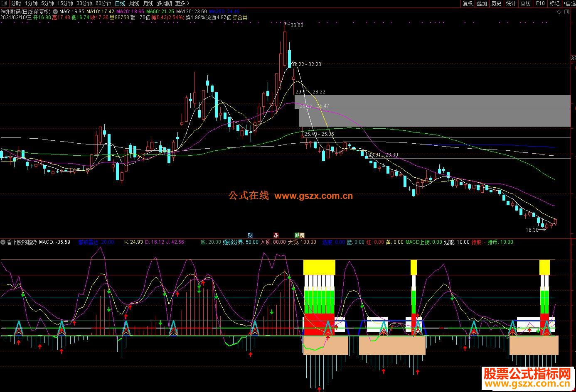Click the MA250 value label

tap(224, 12)
